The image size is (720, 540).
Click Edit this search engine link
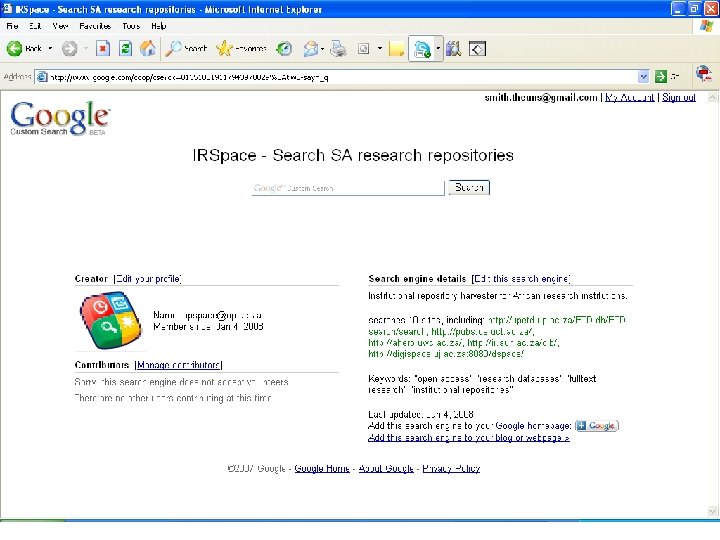pyautogui.click(x=522, y=279)
